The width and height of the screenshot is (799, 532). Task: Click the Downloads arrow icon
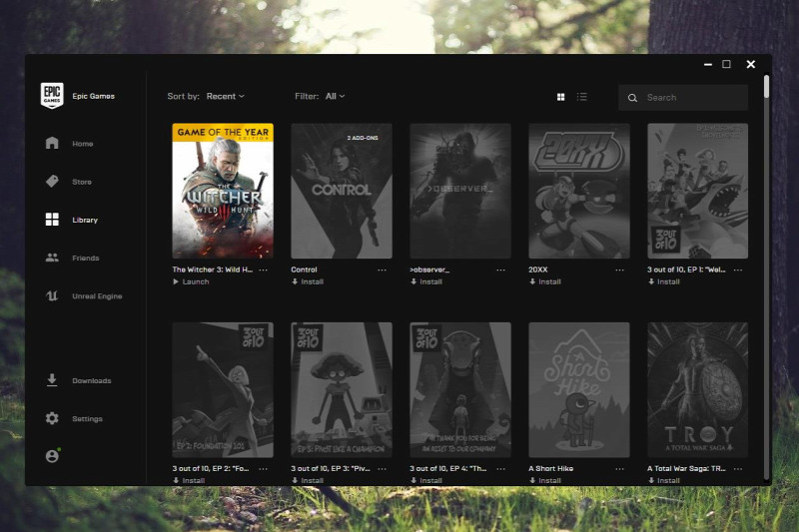tap(52, 380)
